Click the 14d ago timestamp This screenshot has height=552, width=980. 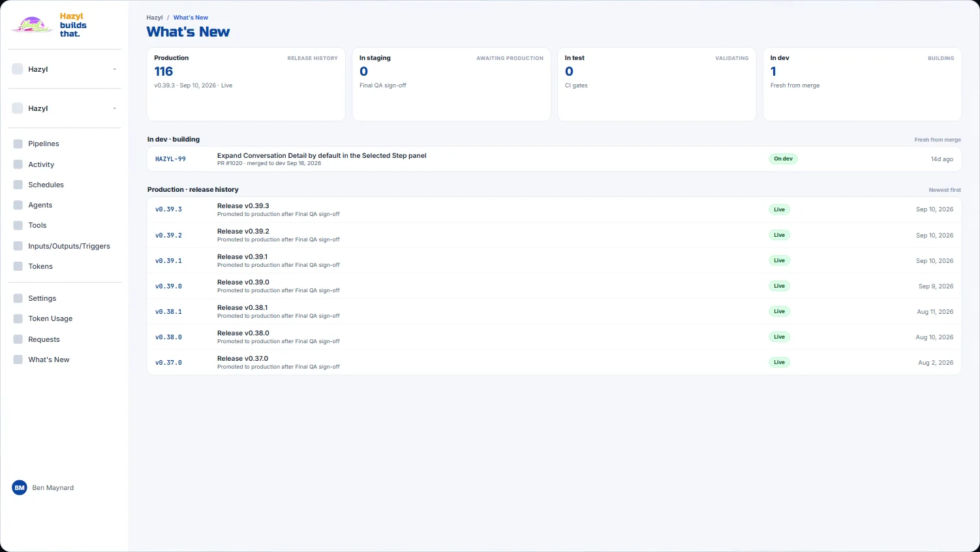(942, 159)
